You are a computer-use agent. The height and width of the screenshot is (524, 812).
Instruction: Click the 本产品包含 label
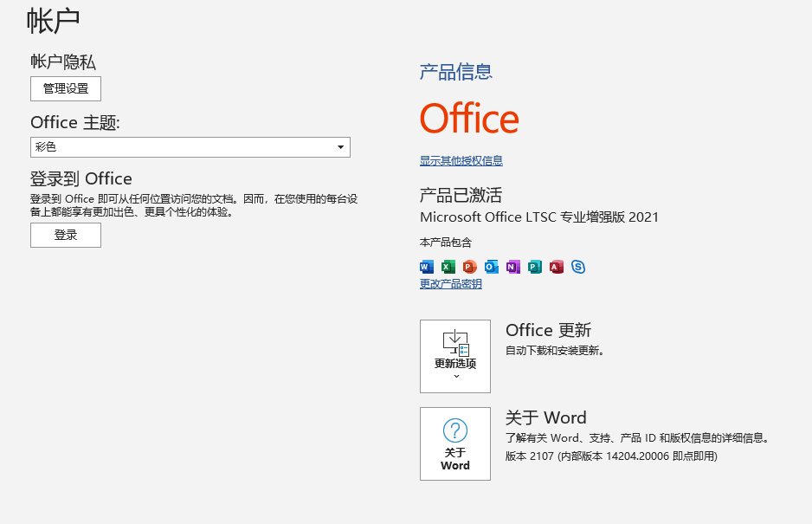click(446, 242)
